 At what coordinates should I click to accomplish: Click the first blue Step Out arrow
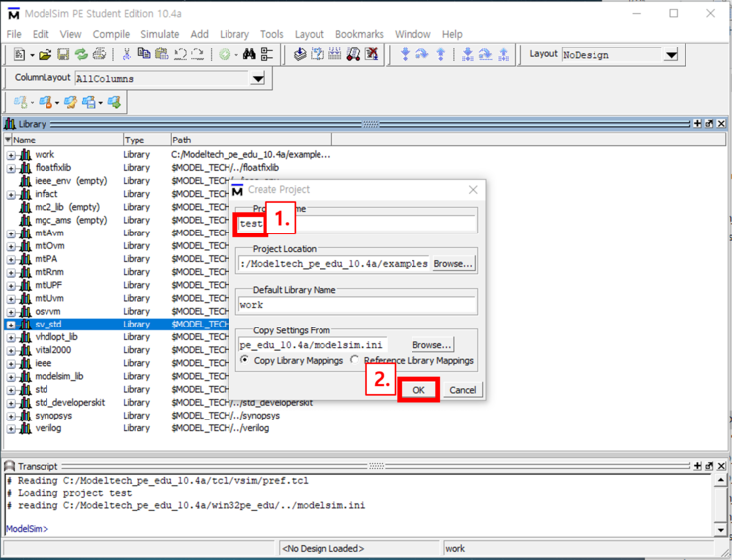(441, 54)
